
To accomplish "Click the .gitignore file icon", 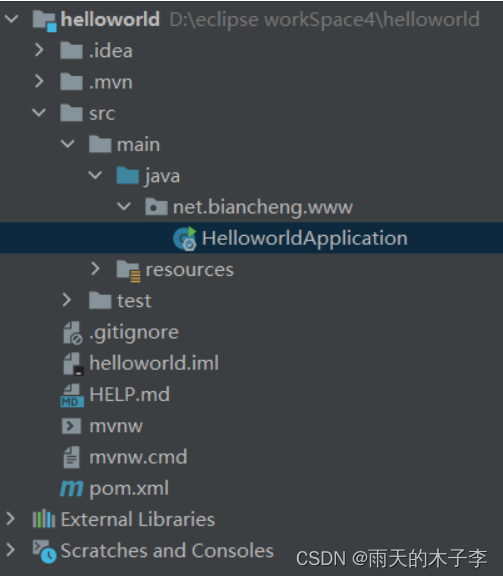I will [73, 332].
